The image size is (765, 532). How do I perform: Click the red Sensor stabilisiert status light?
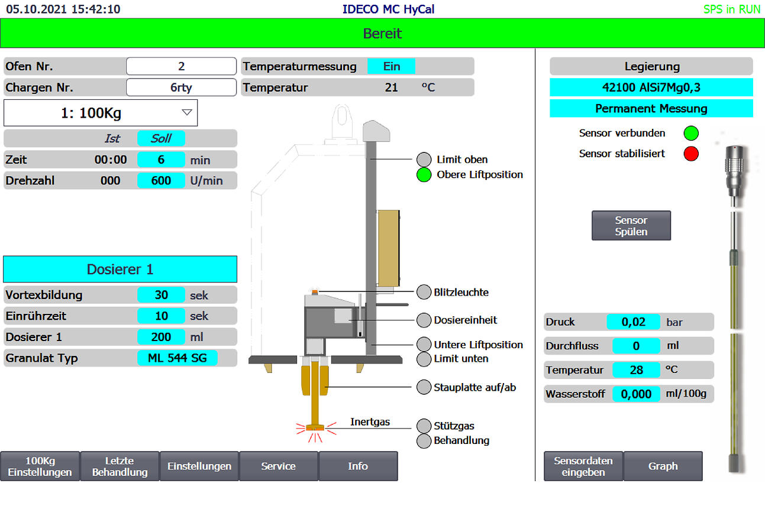(x=691, y=154)
